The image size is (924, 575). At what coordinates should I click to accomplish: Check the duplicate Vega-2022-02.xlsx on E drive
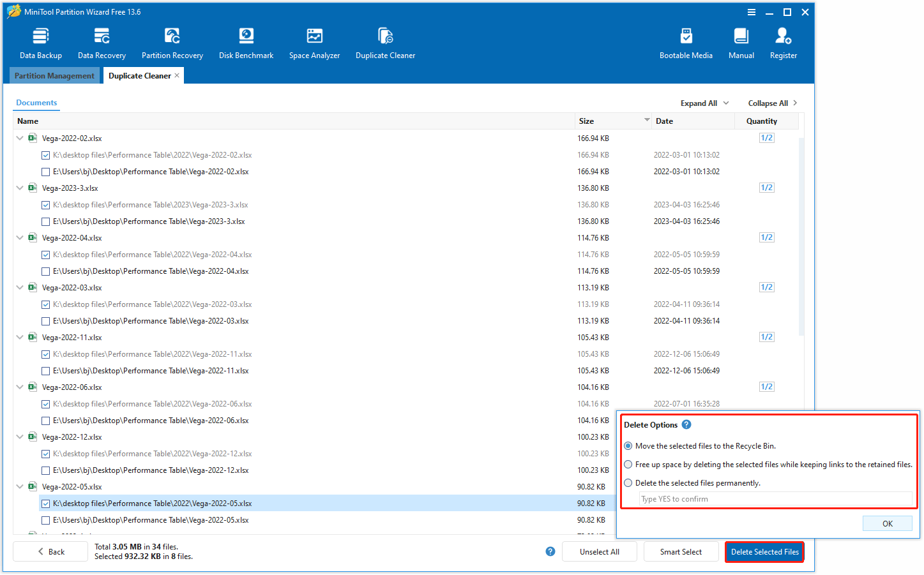45,171
